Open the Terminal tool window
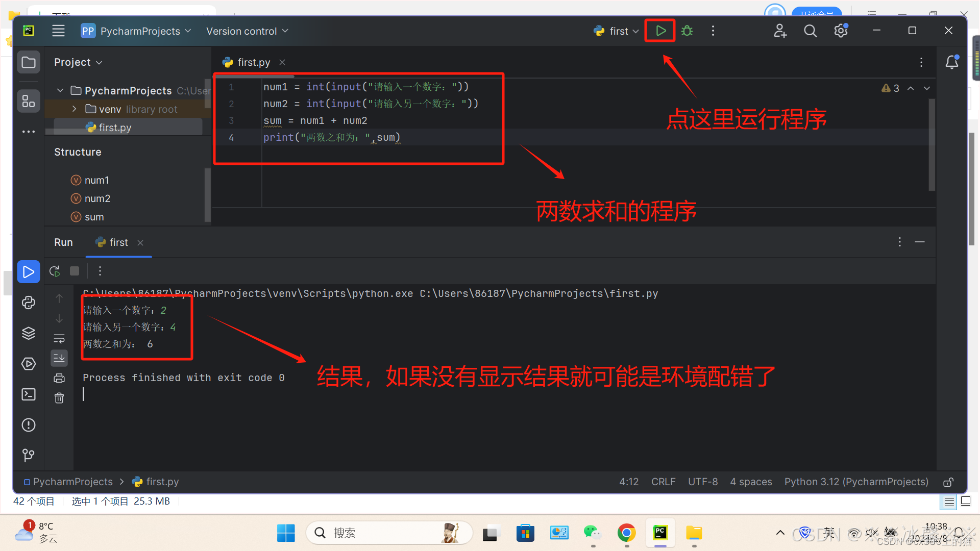The width and height of the screenshot is (980, 551). click(29, 394)
